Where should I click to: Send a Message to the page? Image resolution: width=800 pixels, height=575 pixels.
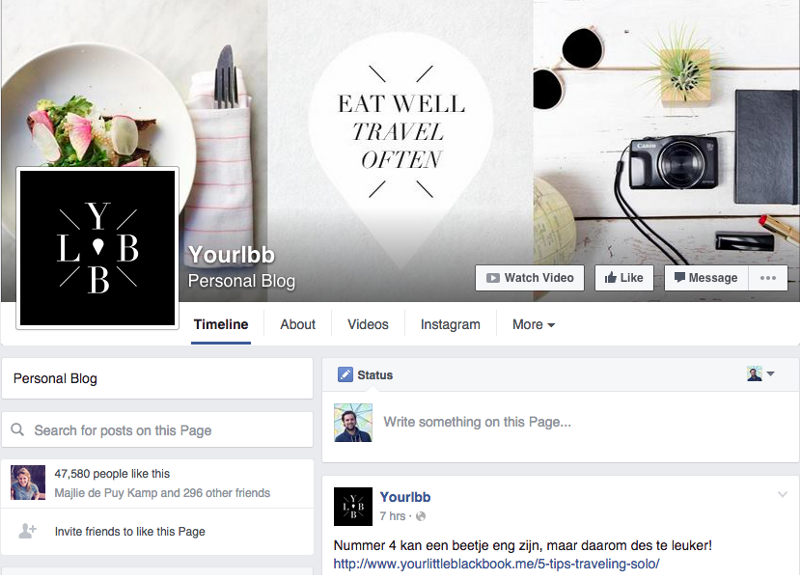tap(706, 278)
